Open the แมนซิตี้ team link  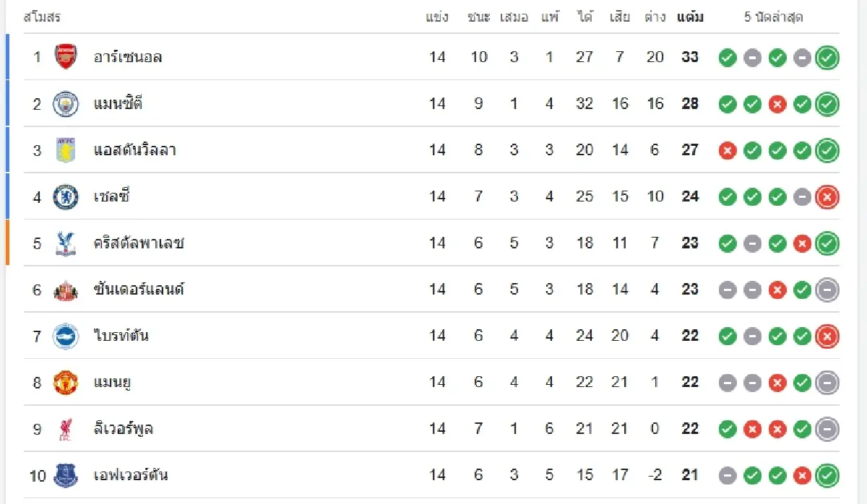pos(118,104)
